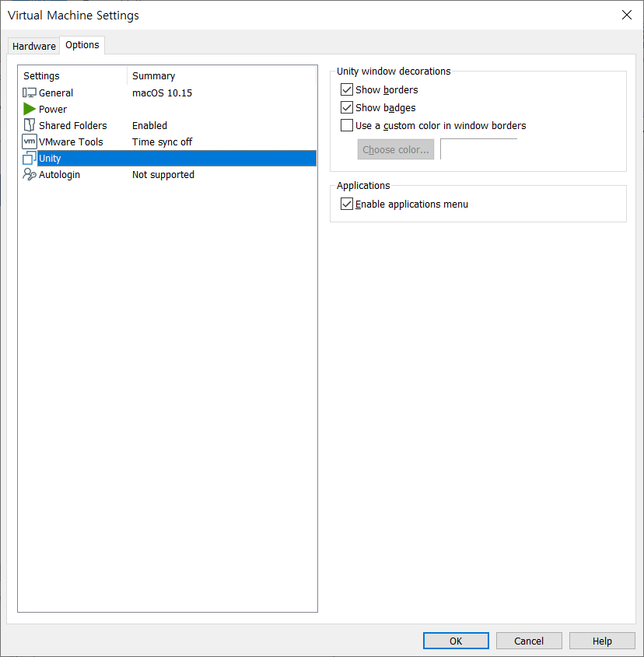
Task: Select the Options tab
Action: [x=82, y=45]
